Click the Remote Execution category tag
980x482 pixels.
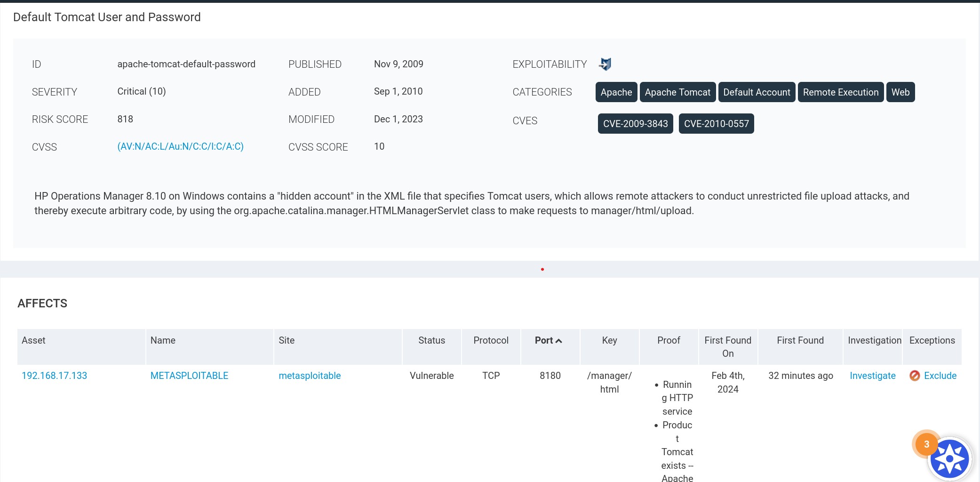(840, 92)
